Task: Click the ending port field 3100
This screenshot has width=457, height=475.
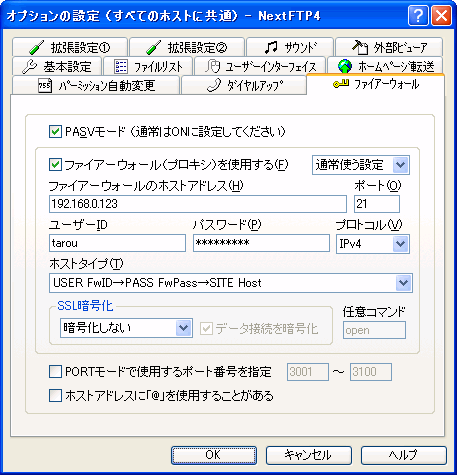Action: pos(371,372)
